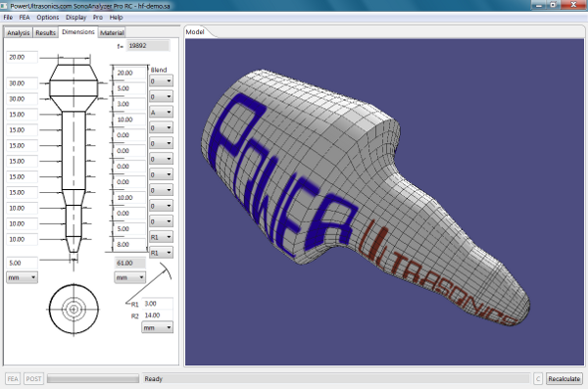Click the FEA button in status bar
This screenshot has width=588, height=389.
coord(13,378)
